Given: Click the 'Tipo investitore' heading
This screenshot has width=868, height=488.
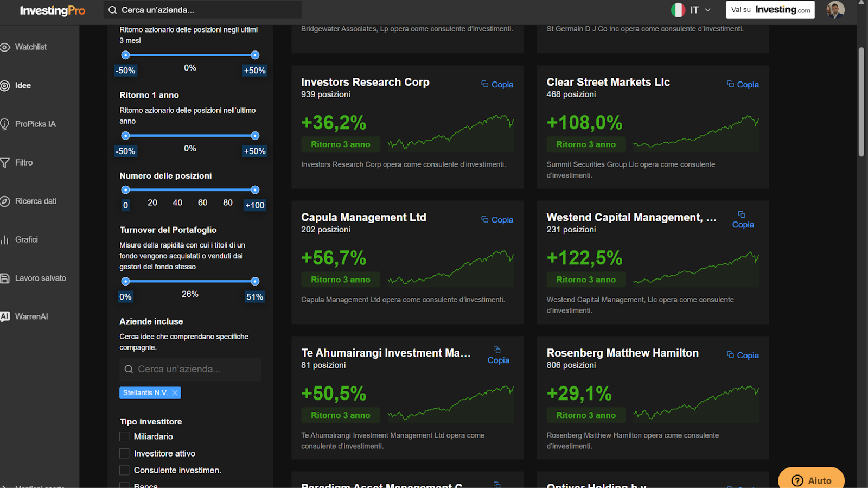Looking at the screenshot, I should (x=151, y=422).
